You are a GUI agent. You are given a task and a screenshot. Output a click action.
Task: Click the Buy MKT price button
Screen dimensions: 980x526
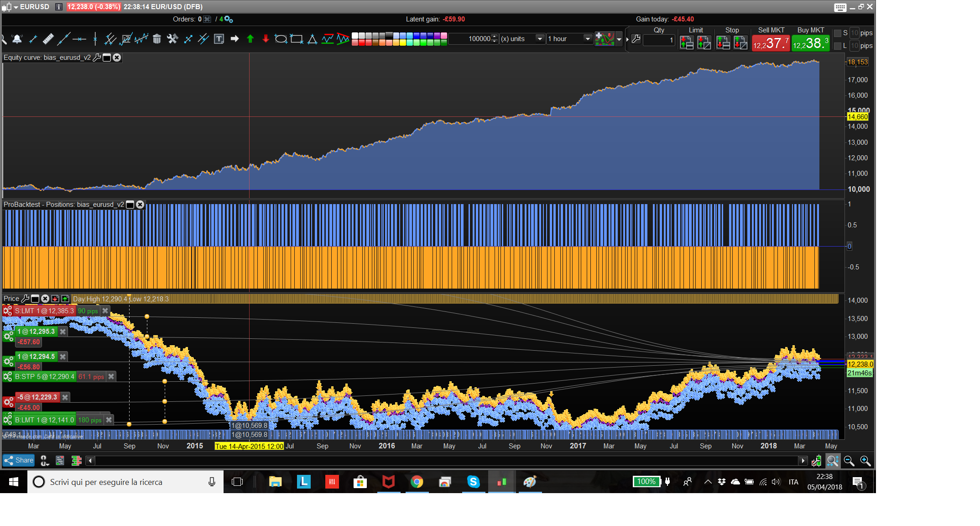pos(810,43)
